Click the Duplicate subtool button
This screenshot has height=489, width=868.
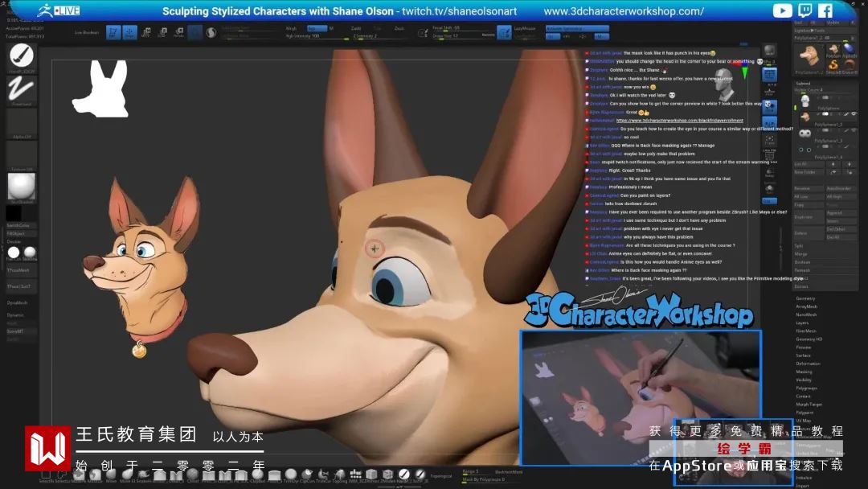point(809,217)
